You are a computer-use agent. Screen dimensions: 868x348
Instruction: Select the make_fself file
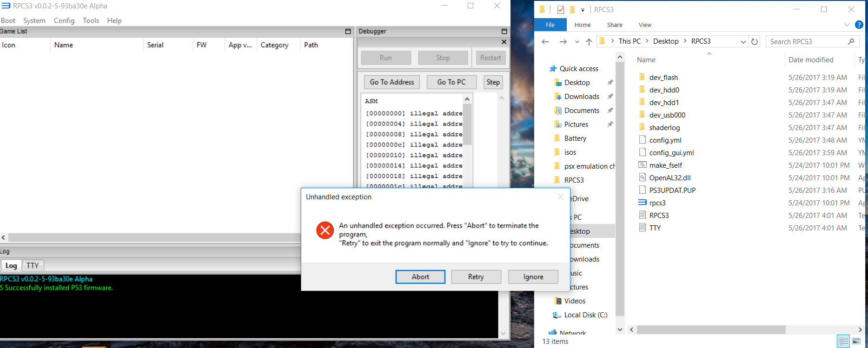[x=666, y=165]
